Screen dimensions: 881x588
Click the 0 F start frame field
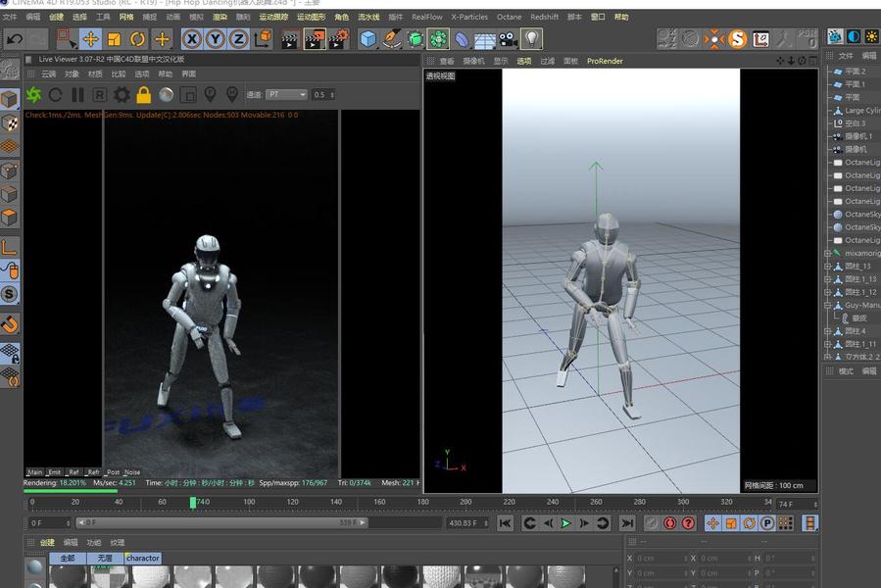pyautogui.click(x=49, y=522)
